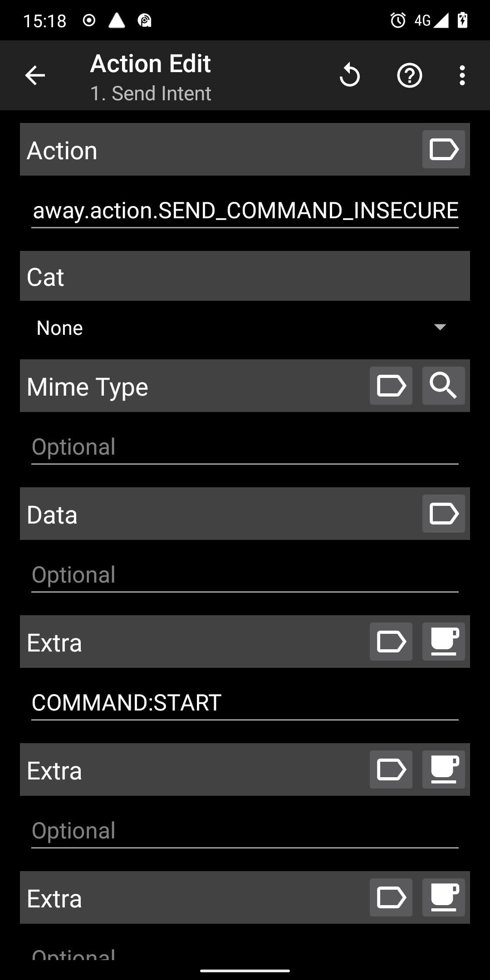
Task: Edit the COMMAND:START extra field
Action: click(x=245, y=703)
